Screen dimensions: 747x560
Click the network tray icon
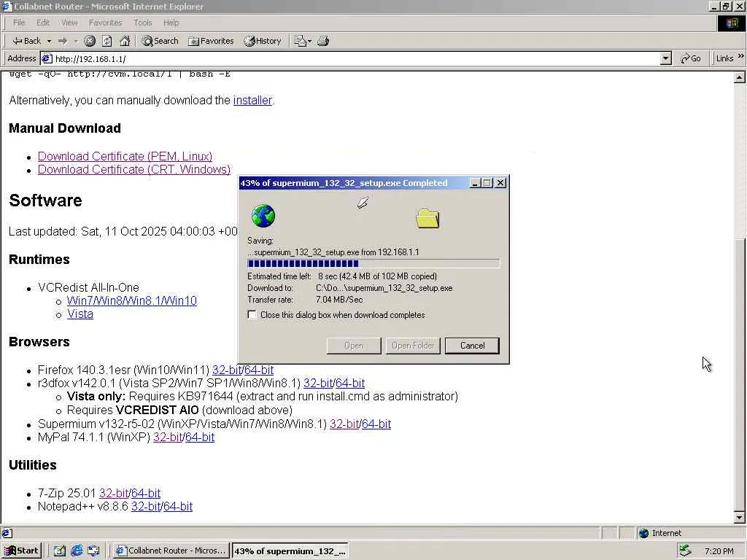685,551
